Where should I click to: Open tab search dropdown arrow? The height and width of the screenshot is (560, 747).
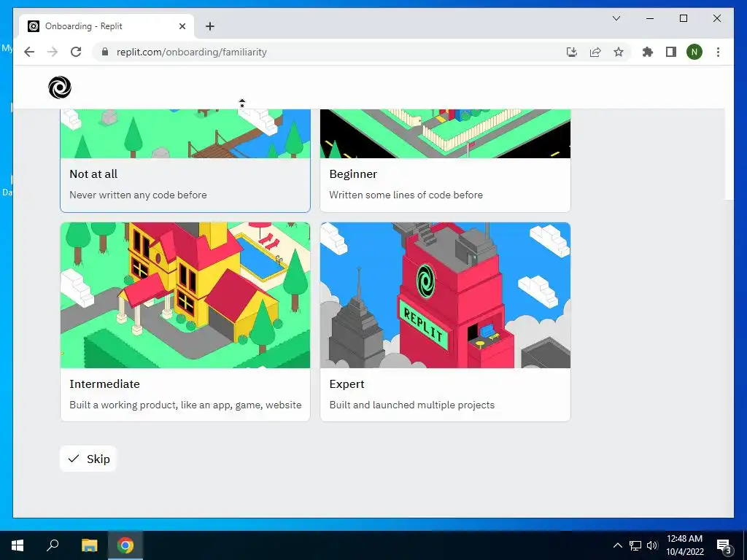coord(616,18)
